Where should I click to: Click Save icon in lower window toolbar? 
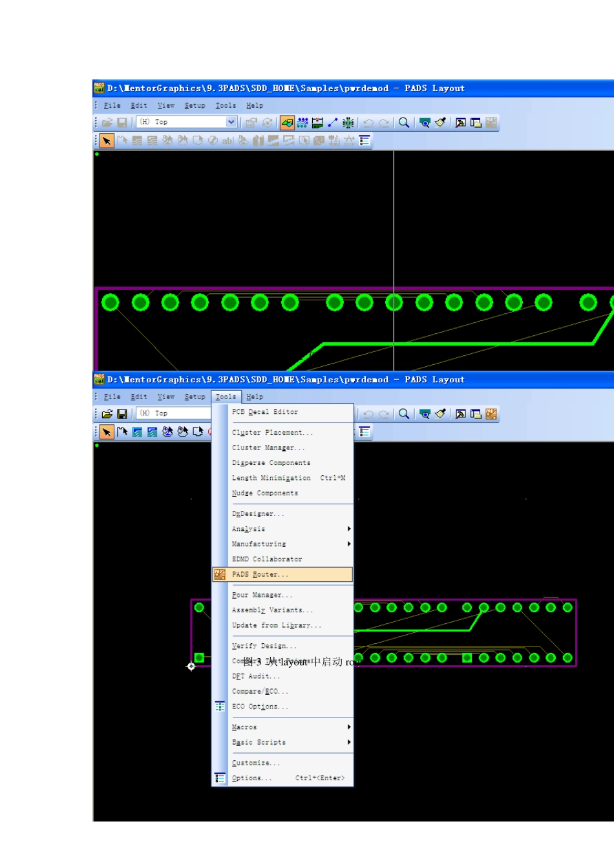click(122, 414)
